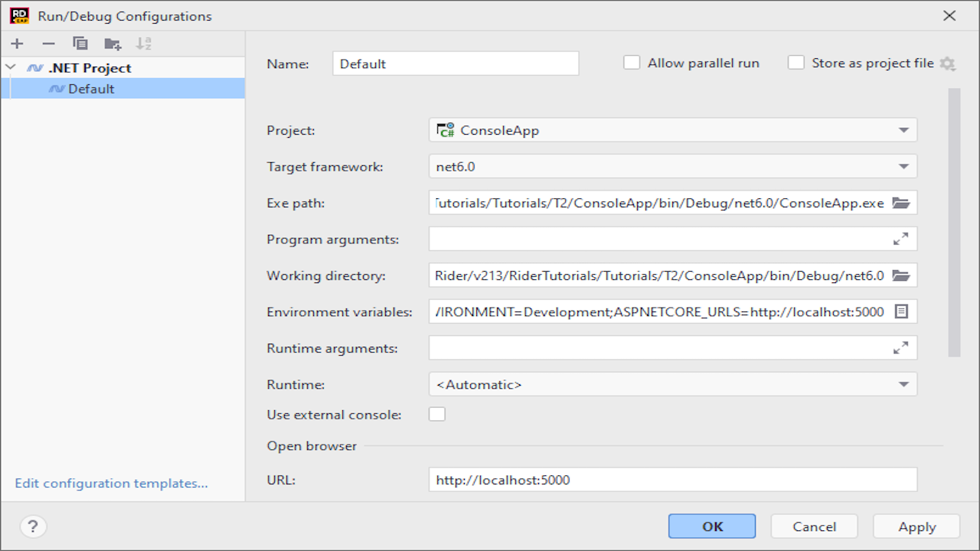The image size is (980, 551).
Task: Toggle the Use external console checkbox
Action: (x=437, y=415)
